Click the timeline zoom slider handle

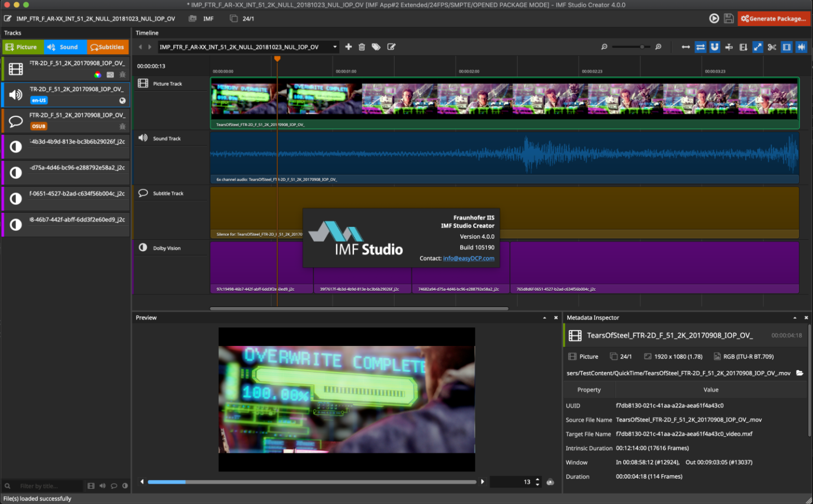click(x=642, y=47)
